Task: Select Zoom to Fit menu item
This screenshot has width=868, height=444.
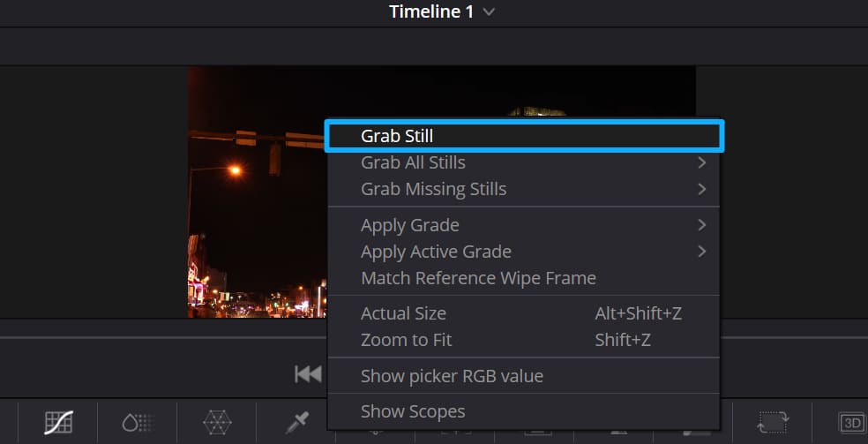Action: (524, 340)
